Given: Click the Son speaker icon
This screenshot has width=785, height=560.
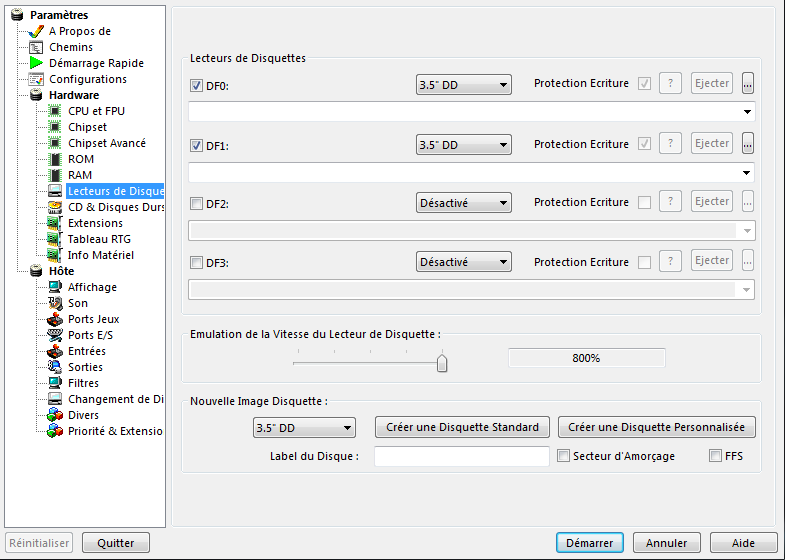Looking at the screenshot, I should (56, 303).
